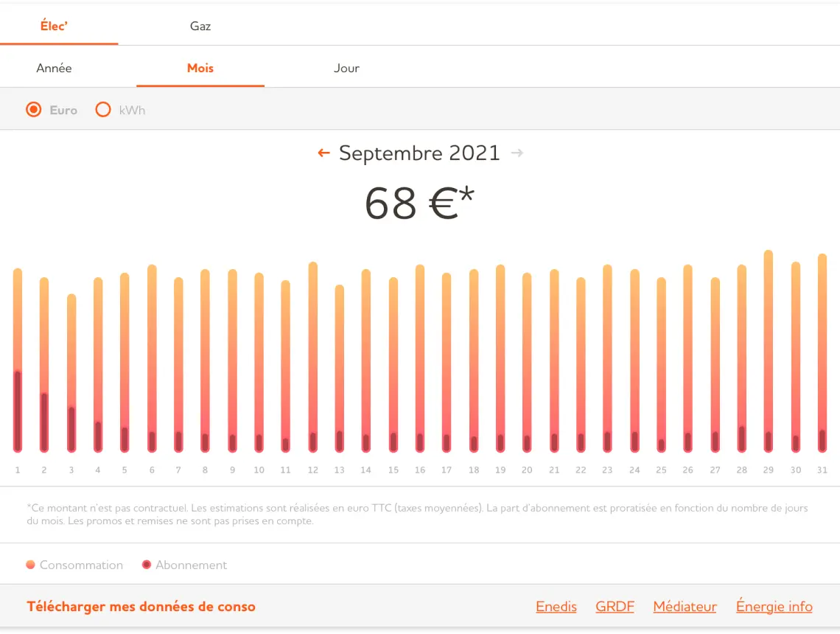Image resolution: width=840 pixels, height=634 pixels.
Task: Open the Élec' tab
Action: [x=55, y=26]
